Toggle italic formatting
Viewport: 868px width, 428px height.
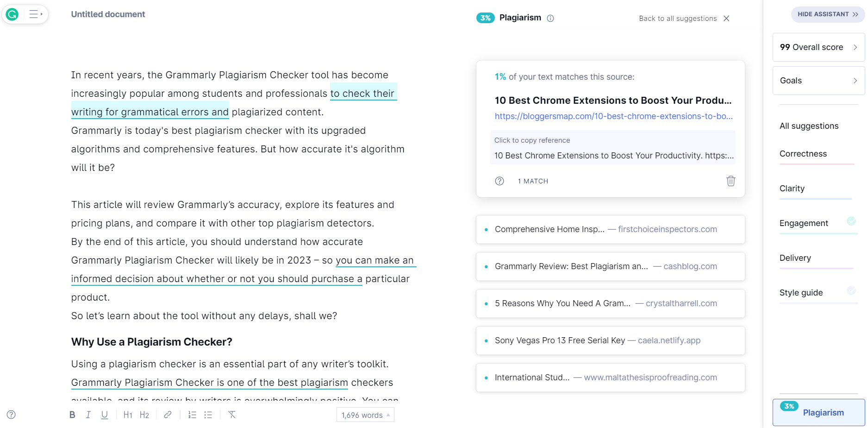[88, 415]
